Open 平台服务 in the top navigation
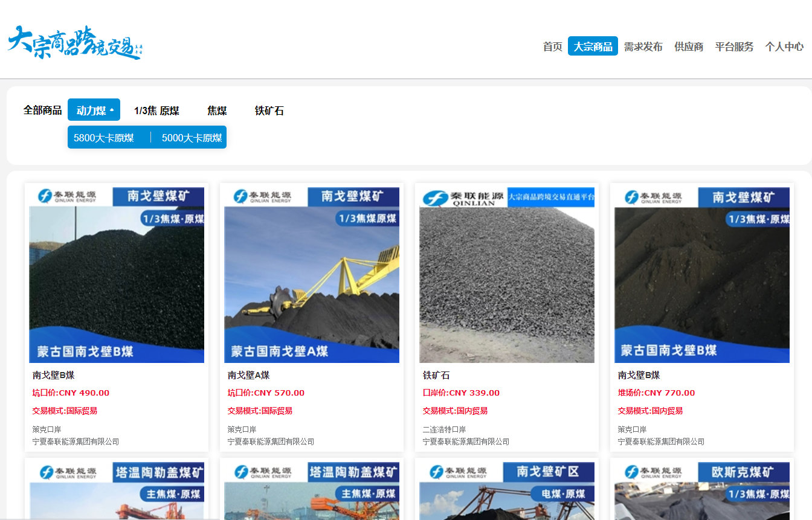This screenshot has height=520, width=812. [734, 47]
